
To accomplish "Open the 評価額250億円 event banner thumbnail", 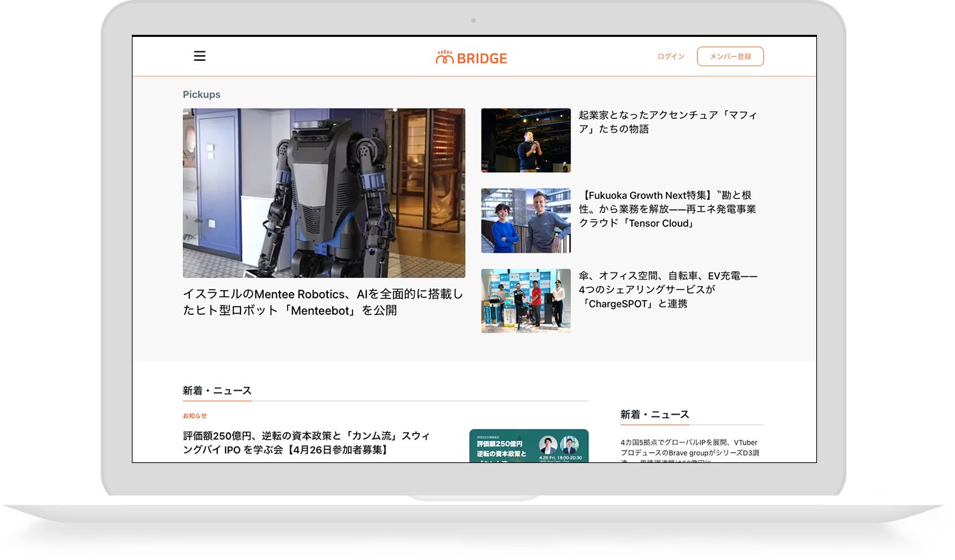I will tap(529, 446).
